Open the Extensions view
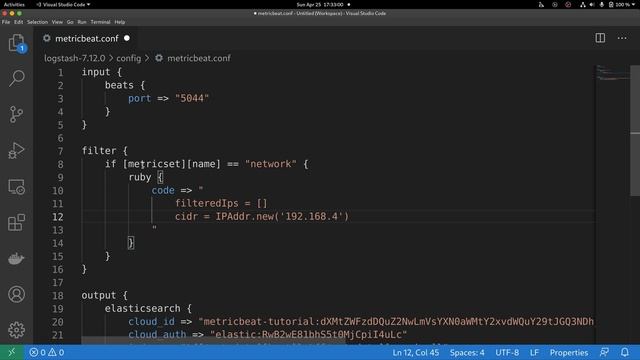Image resolution: width=640 pixels, height=360 pixels. coord(16,222)
